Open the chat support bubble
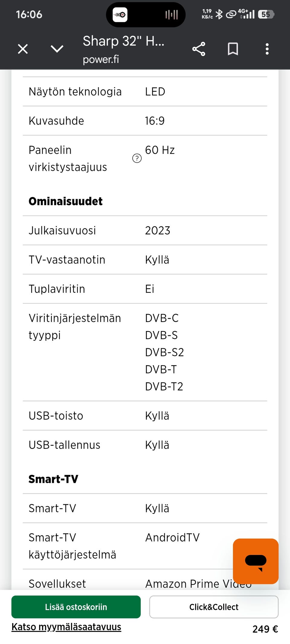The width and height of the screenshot is (290, 644). (x=256, y=562)
